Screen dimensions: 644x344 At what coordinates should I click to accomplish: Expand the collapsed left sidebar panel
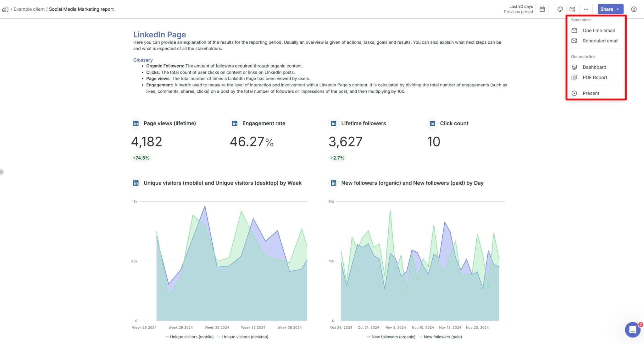click(x=2, y=172)
